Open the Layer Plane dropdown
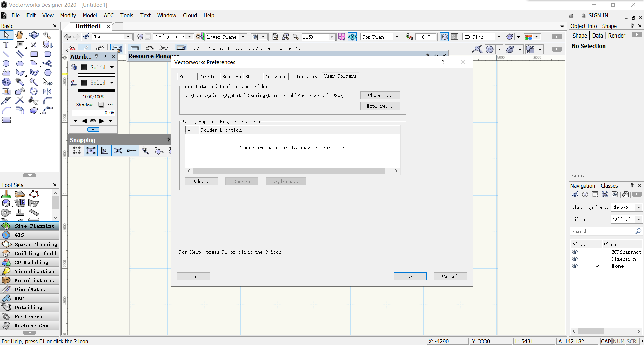Viewport: 644px width, 345px height. click(226, 37)
